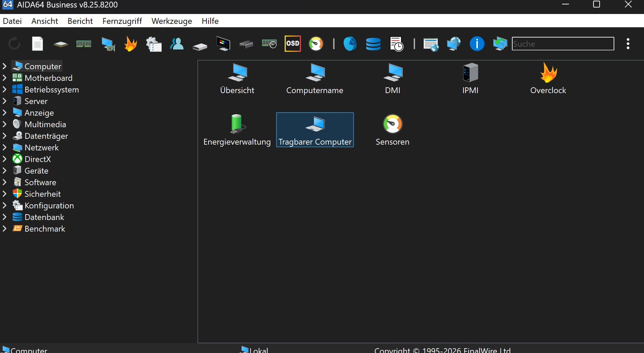Viewport: 644px width, 353px height.
Task: Select Geräte in the tree
Action: point(37,171)
